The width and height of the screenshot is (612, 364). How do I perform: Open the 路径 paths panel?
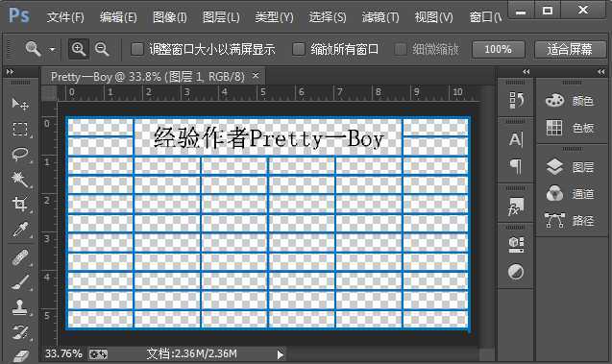[571, 221]
